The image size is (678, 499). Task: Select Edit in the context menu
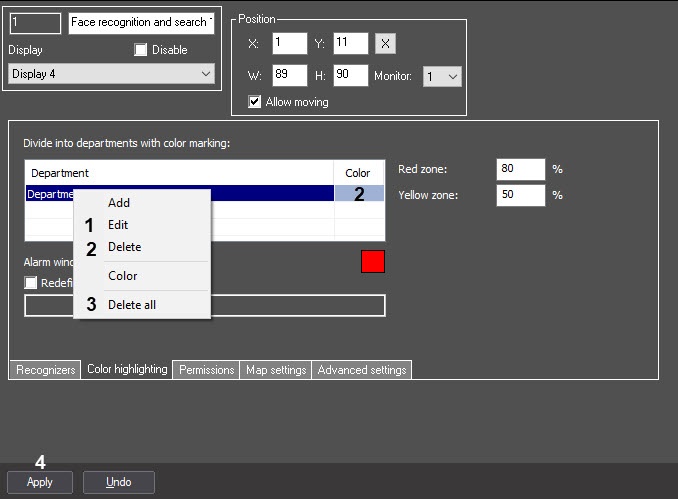[118, 225]
